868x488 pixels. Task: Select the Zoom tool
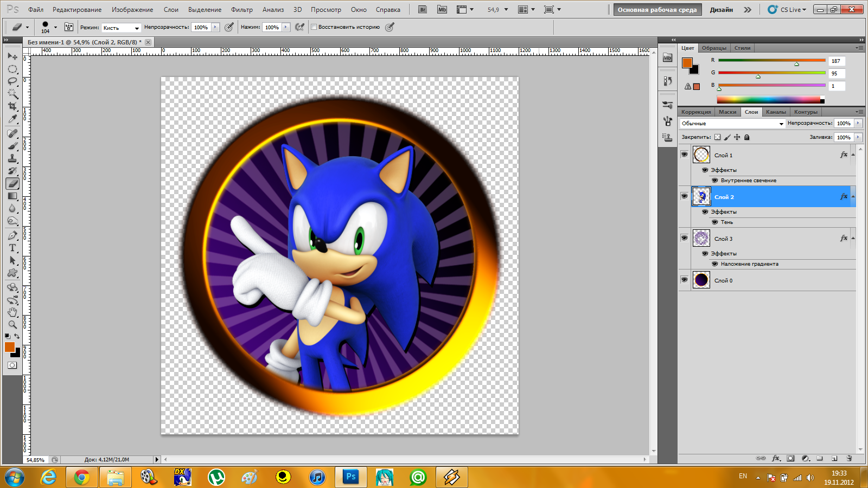click(x=12, y=325)
